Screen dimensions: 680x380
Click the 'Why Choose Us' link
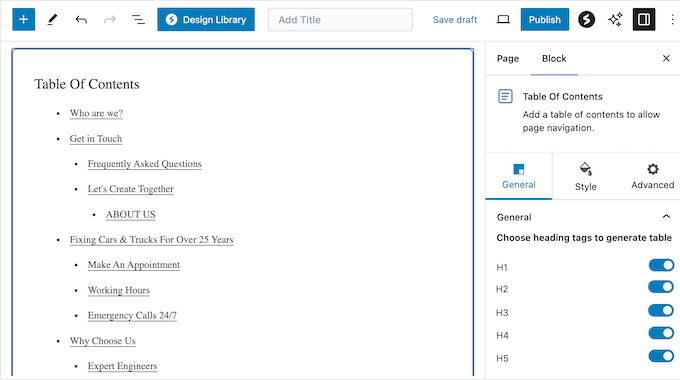pyautogui.click(x=103, y=341)
